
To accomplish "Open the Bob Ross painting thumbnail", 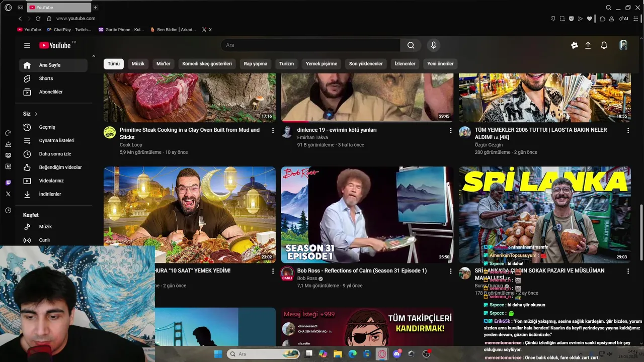I will pos(367,215).
